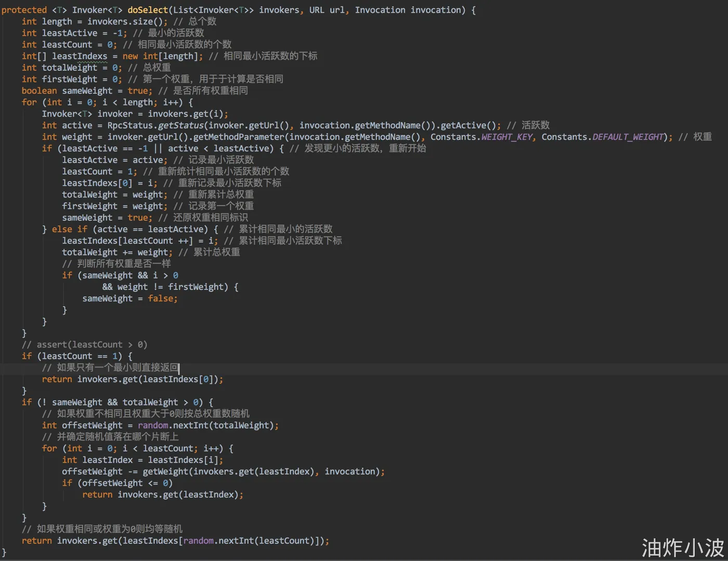
Task: Click 'return invokers.get(leastIndexs[0]);' line
Action: tap(133, 380)
